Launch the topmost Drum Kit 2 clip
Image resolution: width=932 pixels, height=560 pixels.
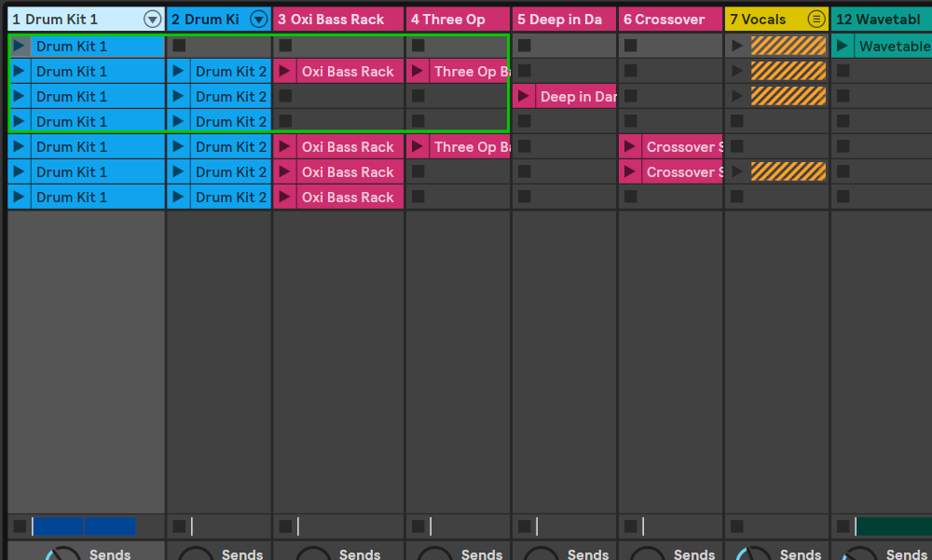(x=179, y=71)
